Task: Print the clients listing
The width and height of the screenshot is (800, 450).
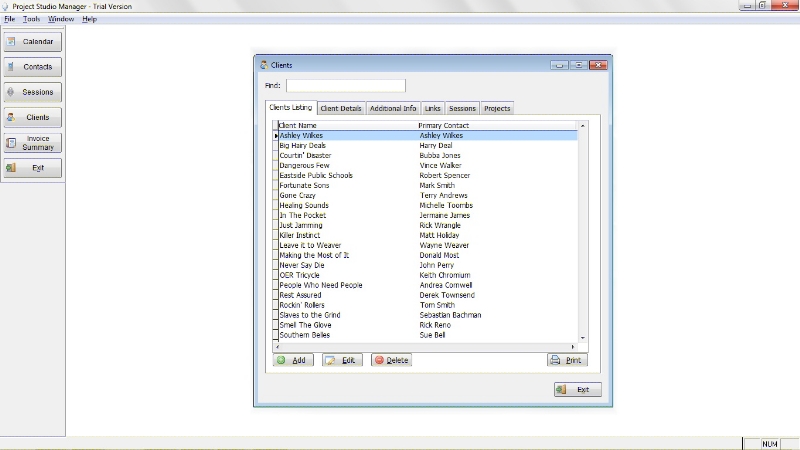Action: point(567,360)
